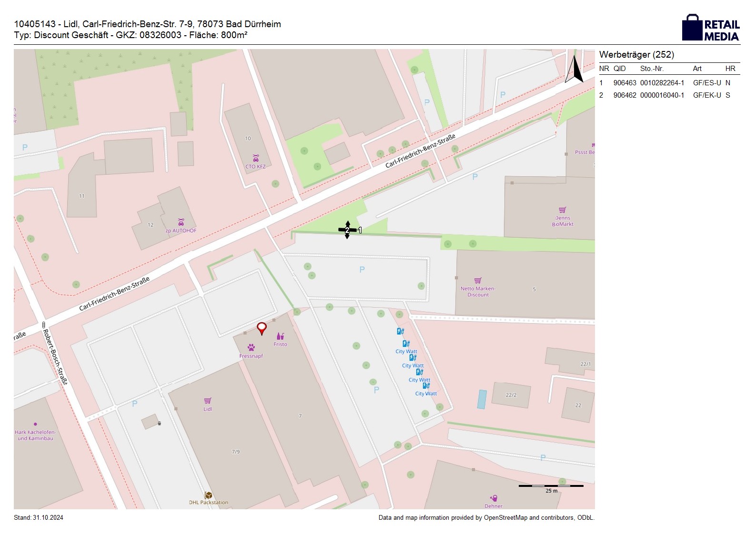Screen dimensions: 756x535
Task: Click the Denns BioMarkt cart icon
Action: pos(562,210)
